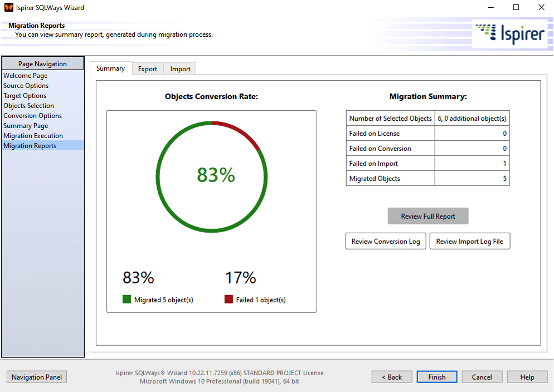The height and width of the screenshot is (392, 554).
Task: Click the red Failed legend swatch
Action: [x=229, y=299]
